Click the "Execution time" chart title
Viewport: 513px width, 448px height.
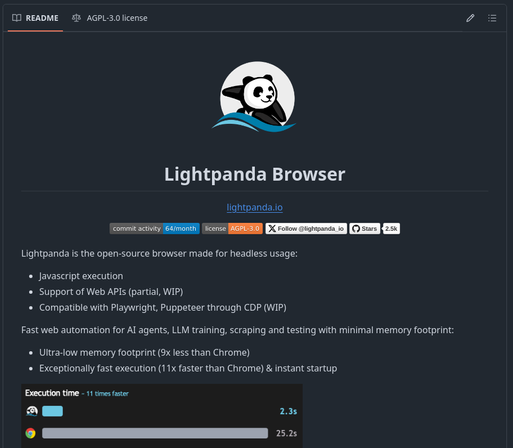(52, 393)
